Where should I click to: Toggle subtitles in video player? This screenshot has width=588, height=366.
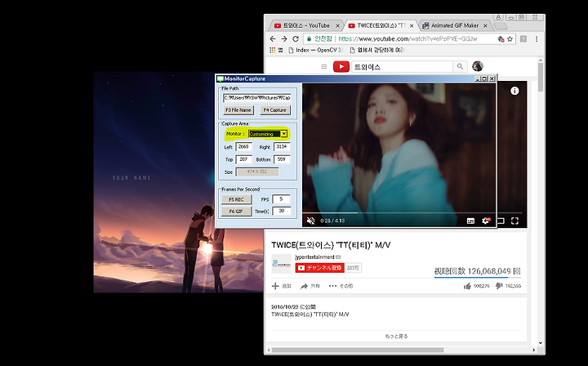coord(470,221)
